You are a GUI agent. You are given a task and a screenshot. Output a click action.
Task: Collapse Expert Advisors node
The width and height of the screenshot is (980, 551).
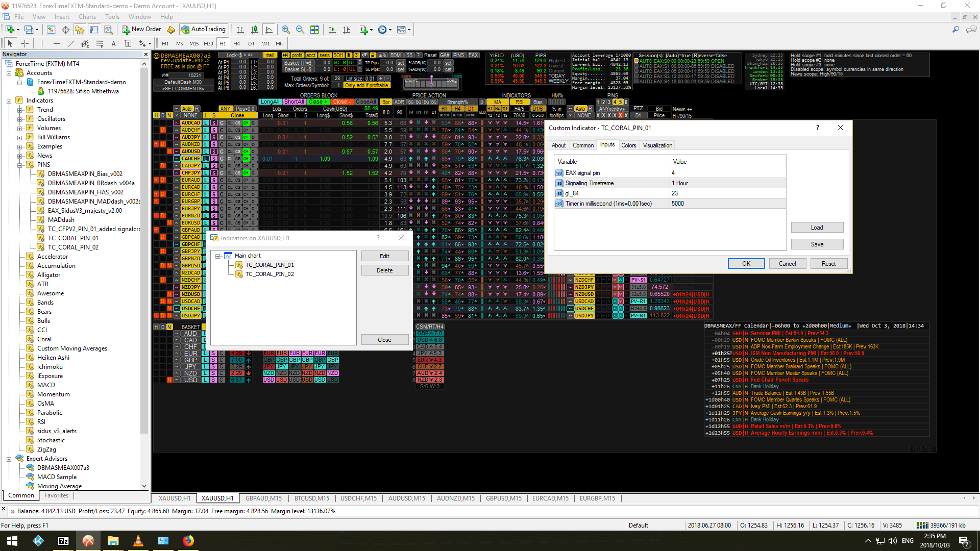click(x=9, y=459)
